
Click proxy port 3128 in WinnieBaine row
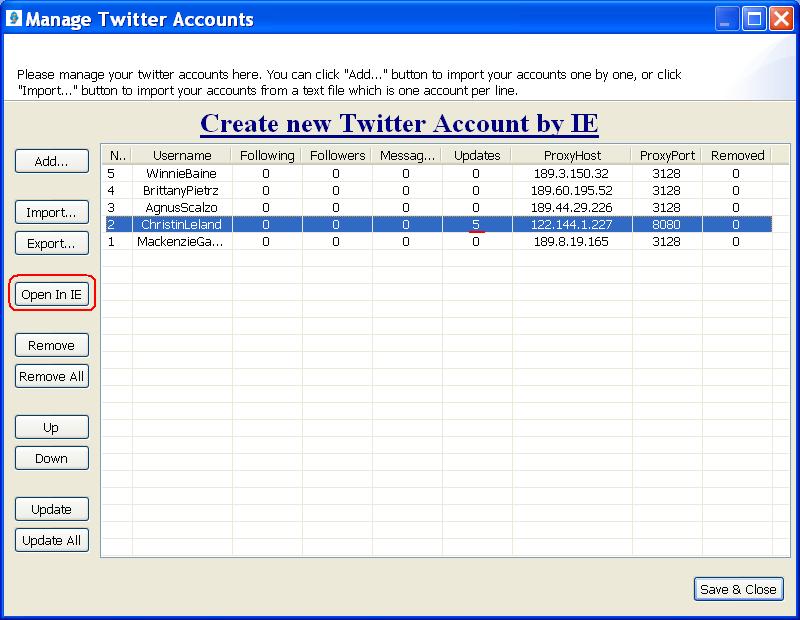666,173
